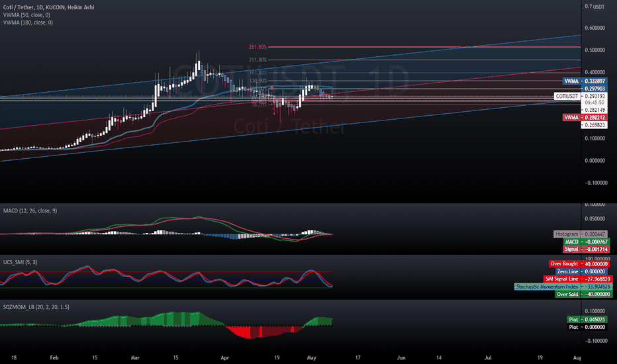Select the SQZMOM_LB (20, 2, 20, 1.5) legend
Image resolution: width=617 pixels, height=364 pixels.
point(36,307)
